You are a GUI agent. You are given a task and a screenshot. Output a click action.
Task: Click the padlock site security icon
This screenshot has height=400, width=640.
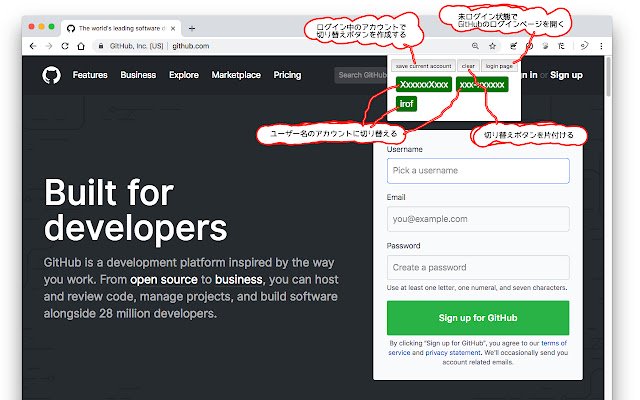pos(100,46)
